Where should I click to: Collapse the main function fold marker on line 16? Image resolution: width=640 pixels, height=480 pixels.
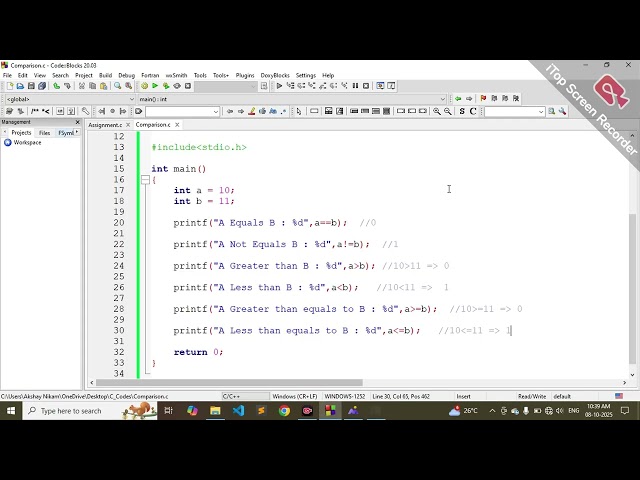coord(145,180)
